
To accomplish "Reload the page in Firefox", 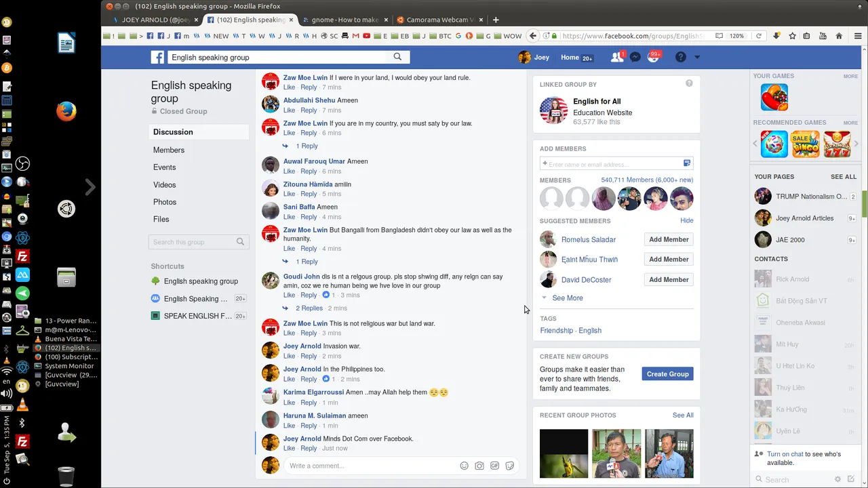I will click(x=759, y=36).
